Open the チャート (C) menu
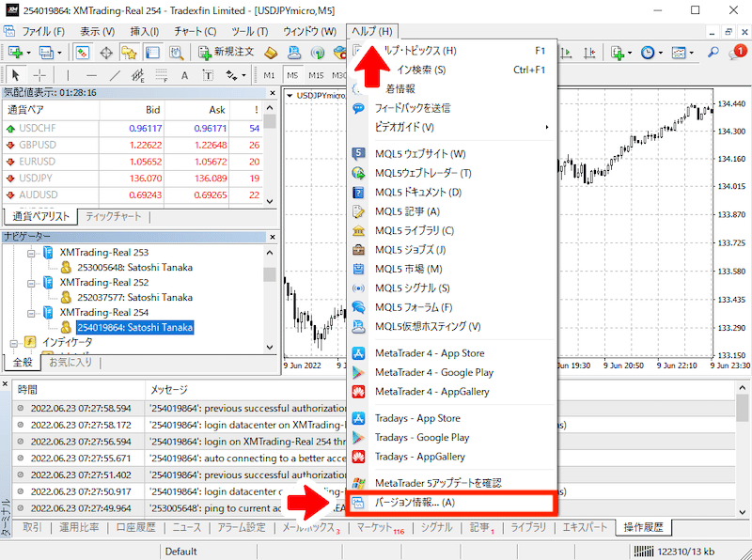 [196, 32]
